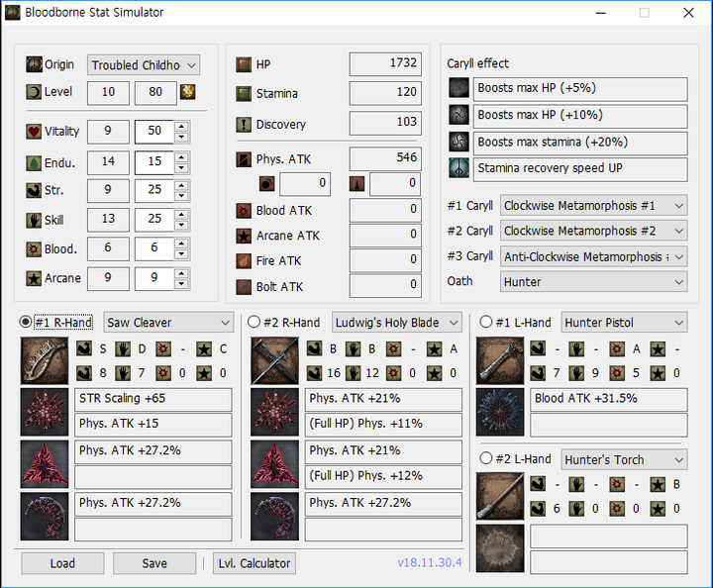Image resolution: width=713 pixels, height=588 pixels.
Task: Click the Hunter's Torch weapon image
Action: click(500, 496)
